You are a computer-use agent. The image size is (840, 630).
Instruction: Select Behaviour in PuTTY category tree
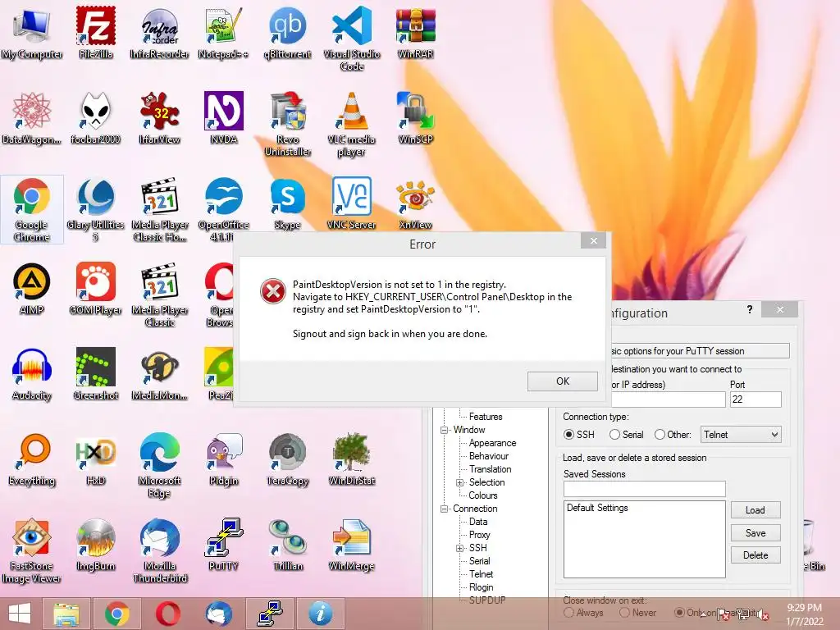489,456
